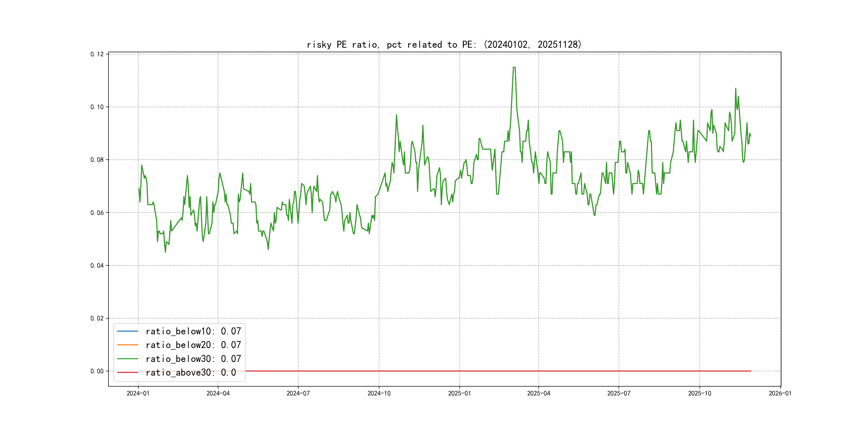Click the highest green peak near 2025-03
This screenshot has height=434, width=868.
(x=514, y=68)
